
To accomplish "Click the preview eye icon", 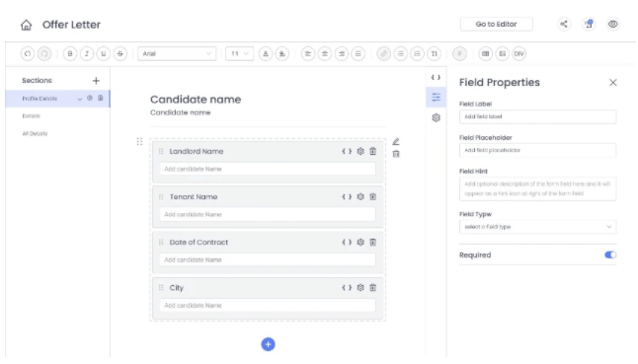I will point(612,24).
